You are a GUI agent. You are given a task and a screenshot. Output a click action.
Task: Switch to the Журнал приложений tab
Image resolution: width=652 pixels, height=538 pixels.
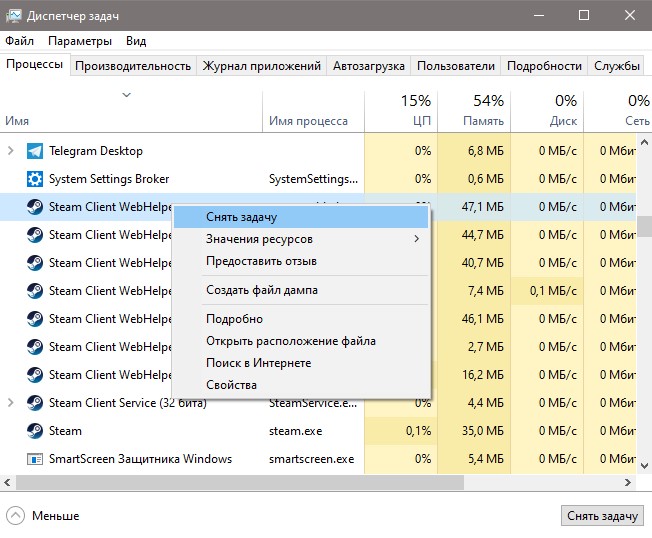pyautogui.click(x=262, y=66)
